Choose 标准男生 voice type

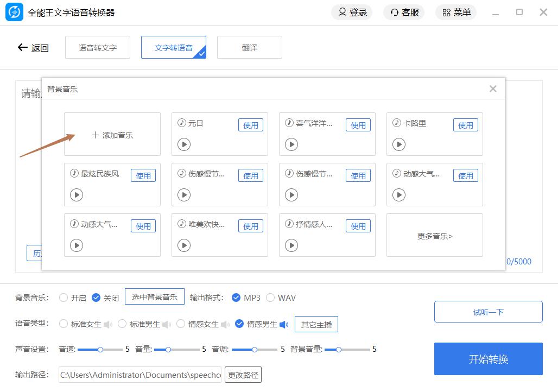(x=122, y=324)
